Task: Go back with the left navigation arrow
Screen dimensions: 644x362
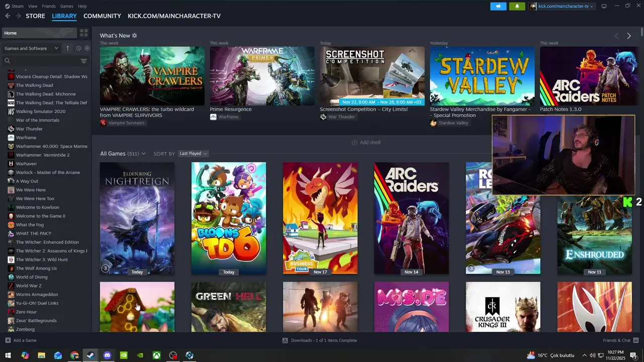Action: click(8, 16)
